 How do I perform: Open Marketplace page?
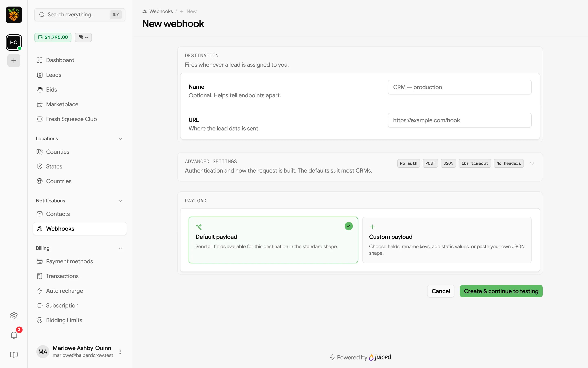coord(80,104)
